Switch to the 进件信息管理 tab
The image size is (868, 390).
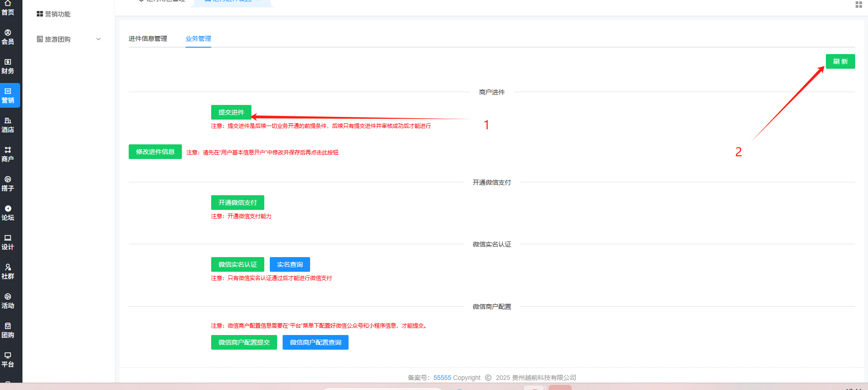click(148, 38)
